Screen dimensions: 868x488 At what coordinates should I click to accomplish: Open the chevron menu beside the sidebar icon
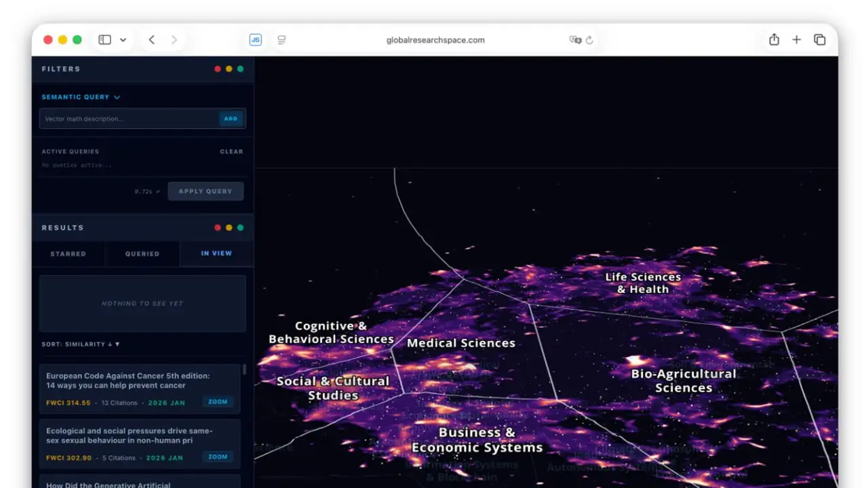click(123, 40)
